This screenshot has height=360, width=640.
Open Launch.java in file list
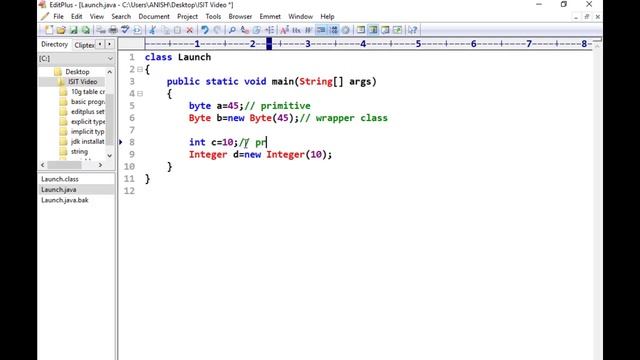pos(58,190)
